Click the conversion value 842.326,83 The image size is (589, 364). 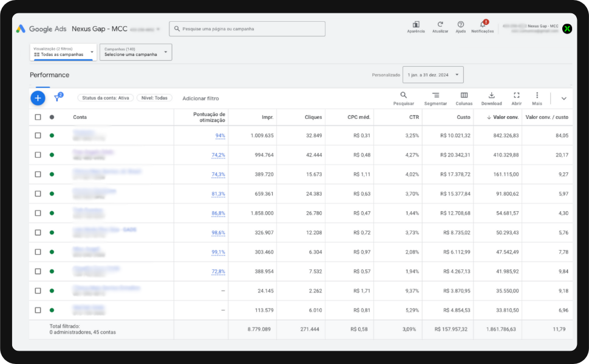pos(506,135)
